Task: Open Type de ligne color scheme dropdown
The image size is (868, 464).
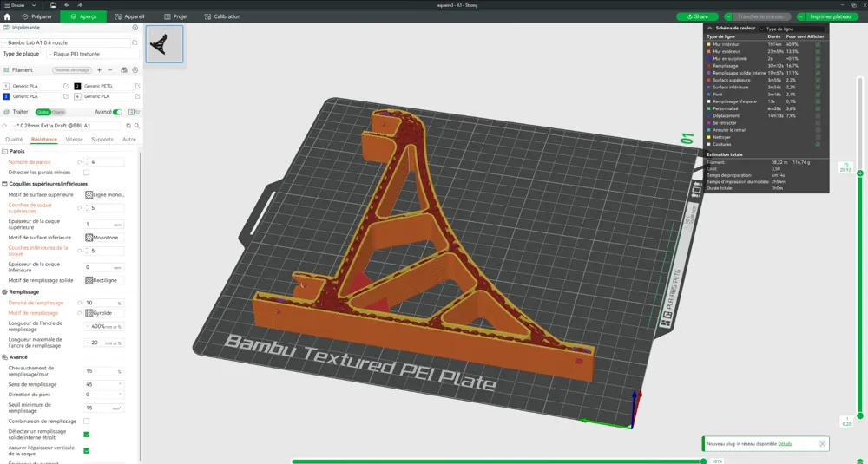Action: click(x=792, y=29)
